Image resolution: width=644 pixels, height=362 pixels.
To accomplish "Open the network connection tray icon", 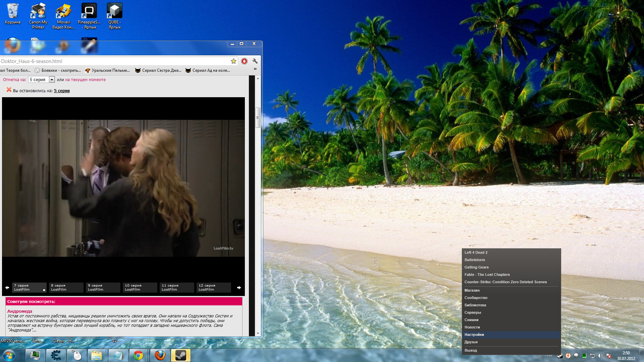I will (x=592, y=356).
